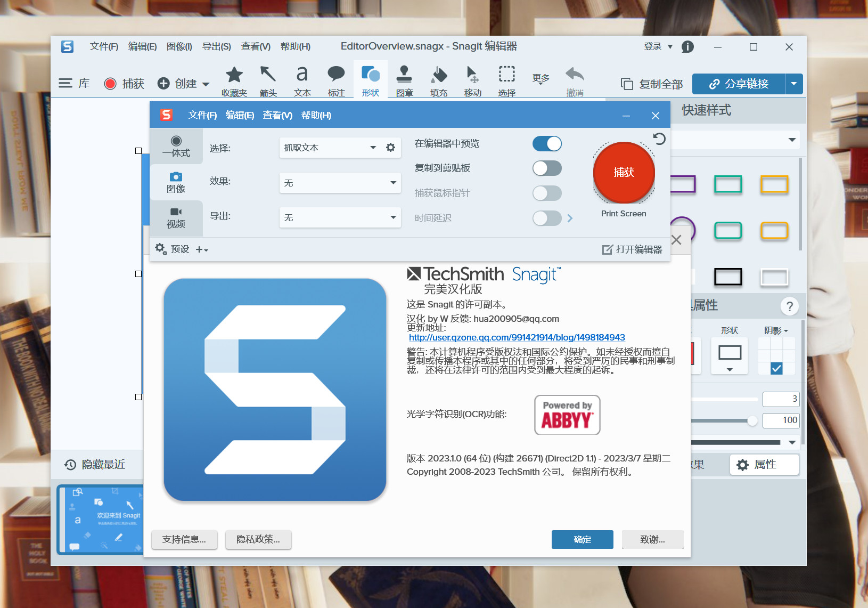The height and width of the screenshot is (608, 868).
Task: Close the panel with X below quick styles
Action: (x=676, y=240)
